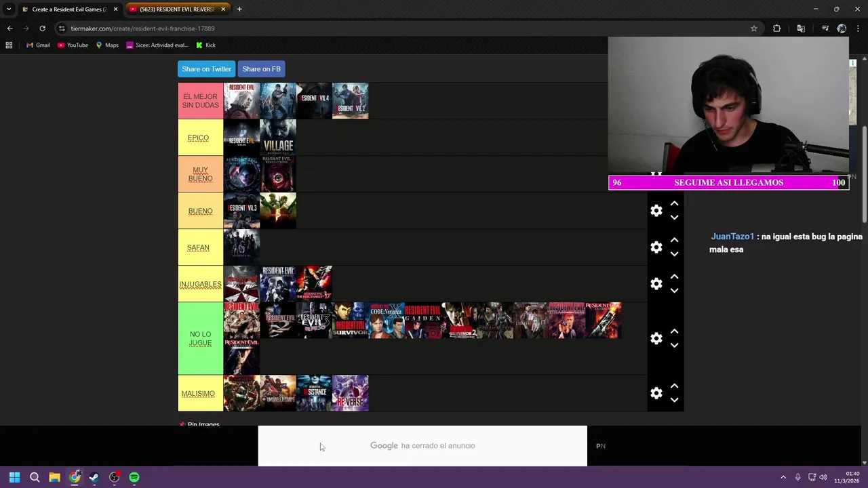Show hidden system tray icons

tap(783, 477)
